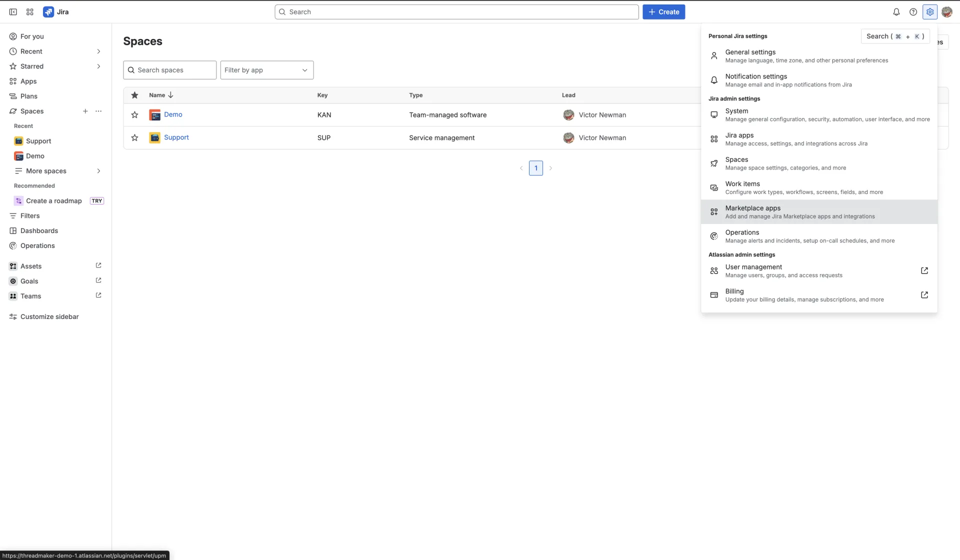Go to the next page arrow in pagination
This screenshot has height=560, width=960.
[x=550, y=168]
